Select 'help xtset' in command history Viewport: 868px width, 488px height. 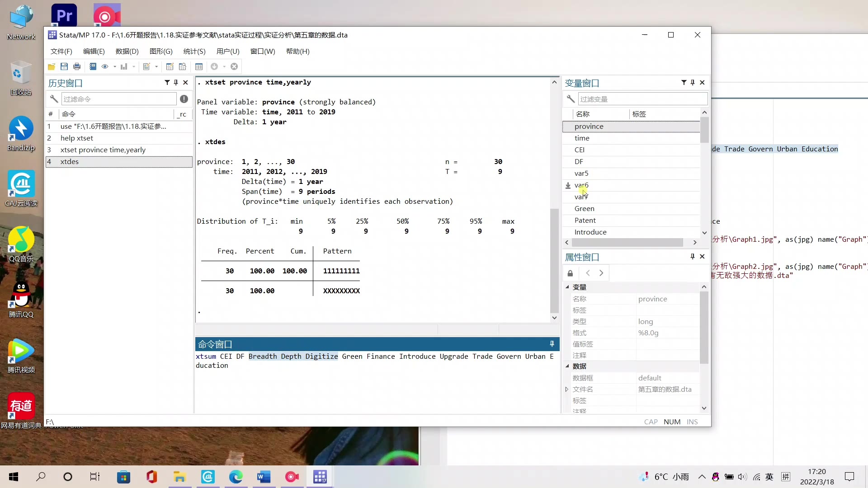tap(119, 138)
